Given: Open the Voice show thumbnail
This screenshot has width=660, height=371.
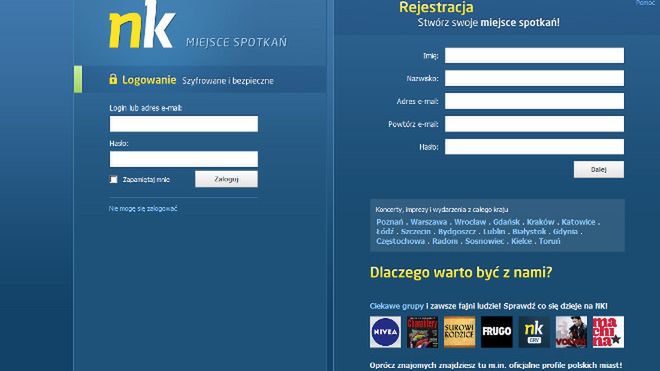Looking at the screenshot, I should (x=571, y=332).
